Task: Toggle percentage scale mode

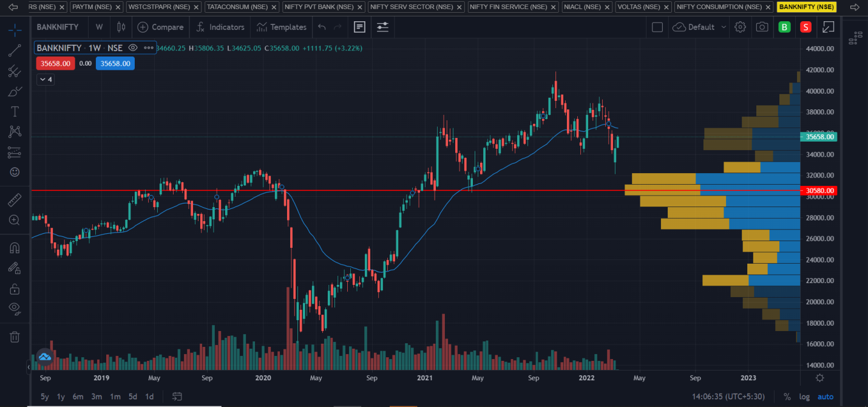Action: (787, 397)
